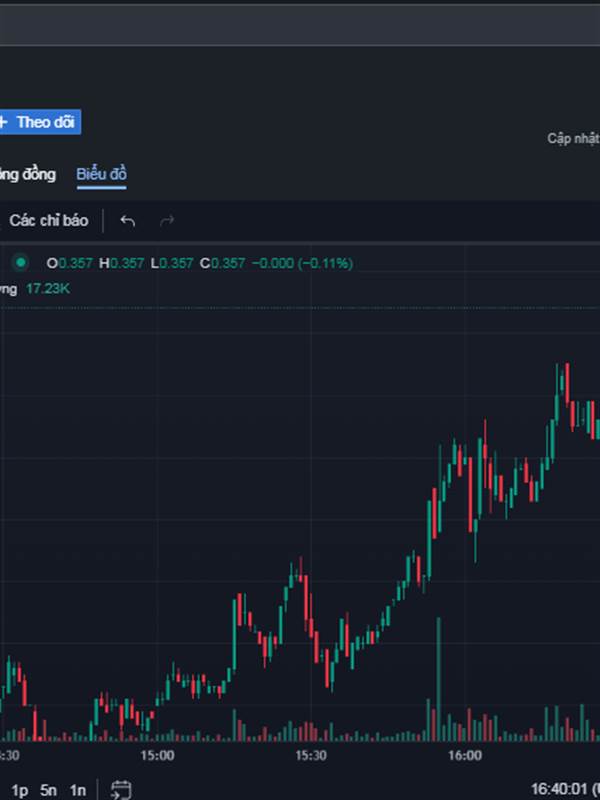Click the close value C0.357
Image resolution: width=600 pixels, height=800 pixels.
click(x=222, y=263)
